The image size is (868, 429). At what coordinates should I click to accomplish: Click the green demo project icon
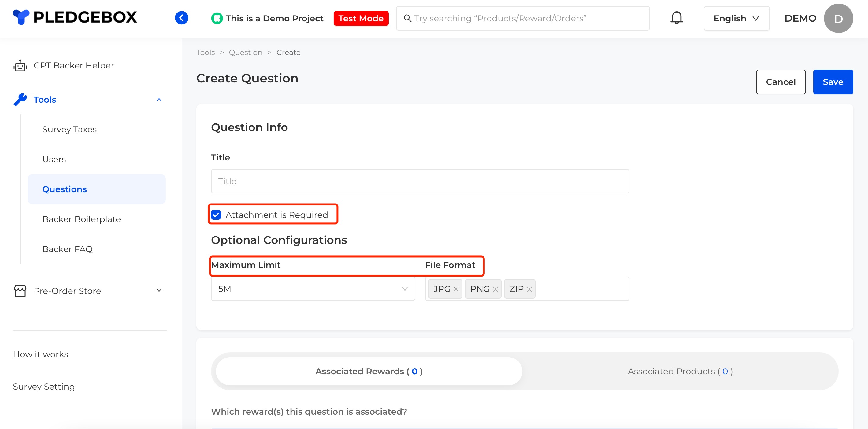point(217,18)
